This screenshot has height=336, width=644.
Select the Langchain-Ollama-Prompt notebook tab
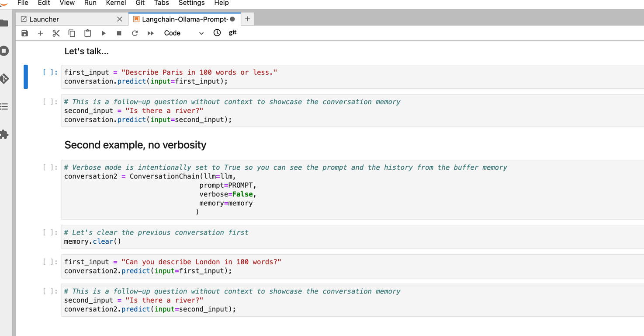pyautogui.click(x=185, y=19)
